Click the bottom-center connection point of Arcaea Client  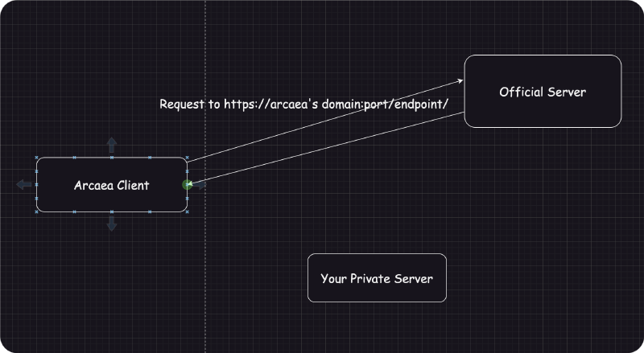(x=112, y=212)
